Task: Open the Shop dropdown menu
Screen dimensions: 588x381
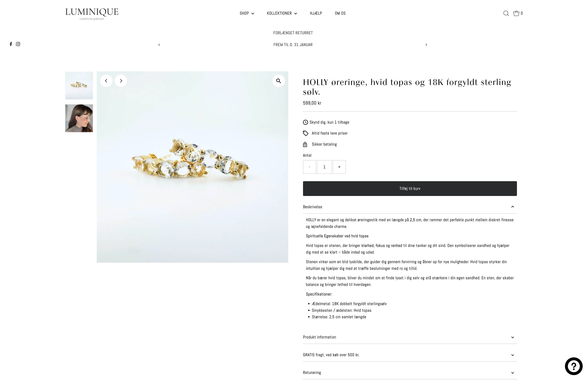Action: [x=247, y=13]
